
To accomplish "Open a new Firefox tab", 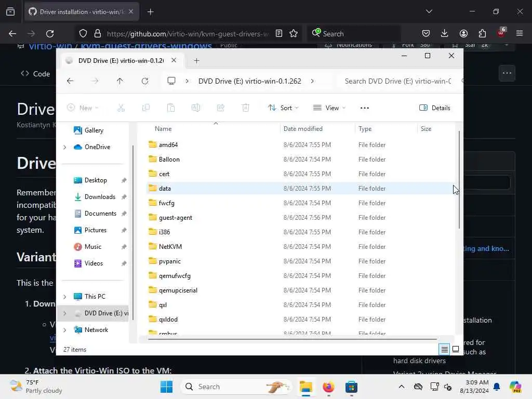I will pos(151,12).
